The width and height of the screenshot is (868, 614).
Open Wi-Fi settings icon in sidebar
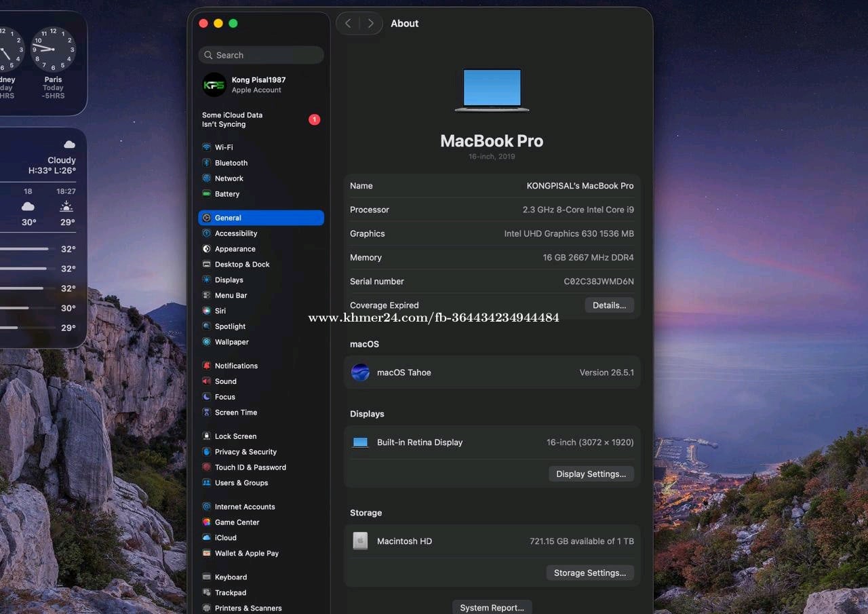206,147
